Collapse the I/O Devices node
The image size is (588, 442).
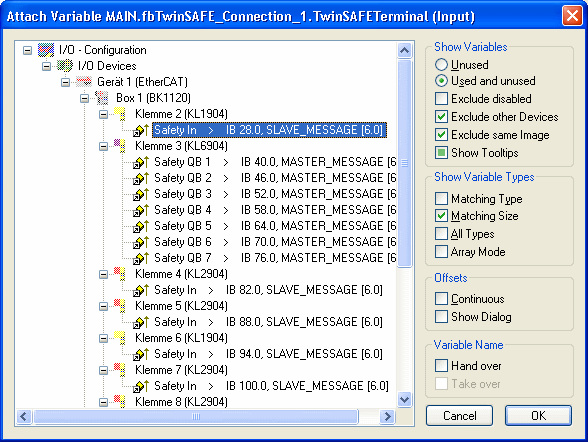[x=46, y=66]
